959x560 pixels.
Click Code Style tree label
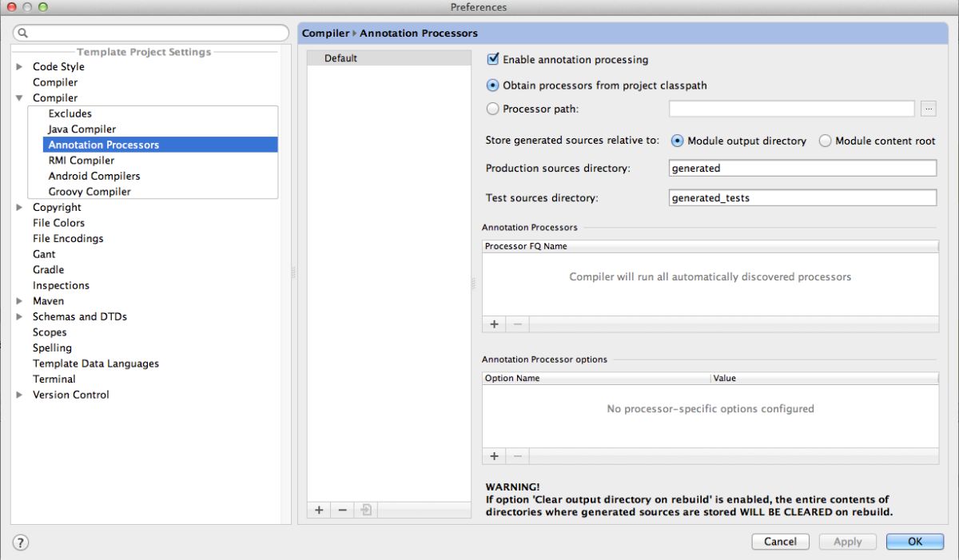point(58,67)
